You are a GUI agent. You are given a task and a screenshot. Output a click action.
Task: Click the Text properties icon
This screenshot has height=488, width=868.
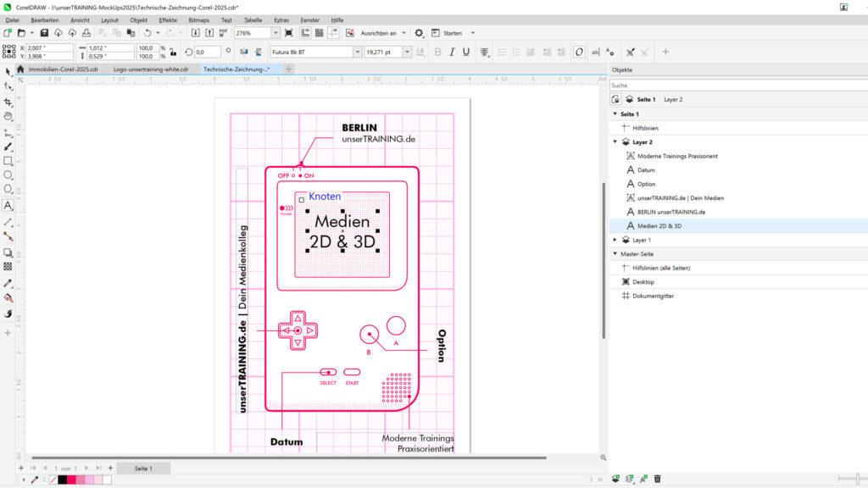[x=609, y=52]
